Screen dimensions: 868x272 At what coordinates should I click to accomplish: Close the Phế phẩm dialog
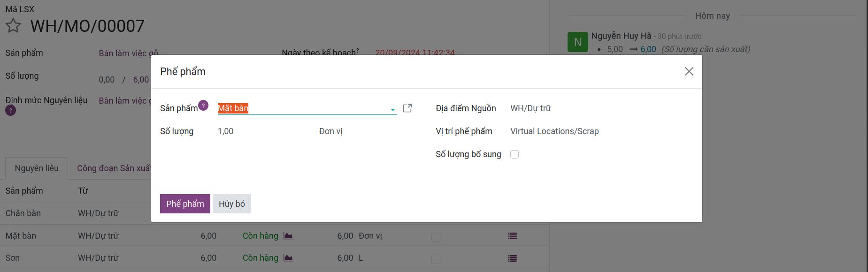pos(689,71)
